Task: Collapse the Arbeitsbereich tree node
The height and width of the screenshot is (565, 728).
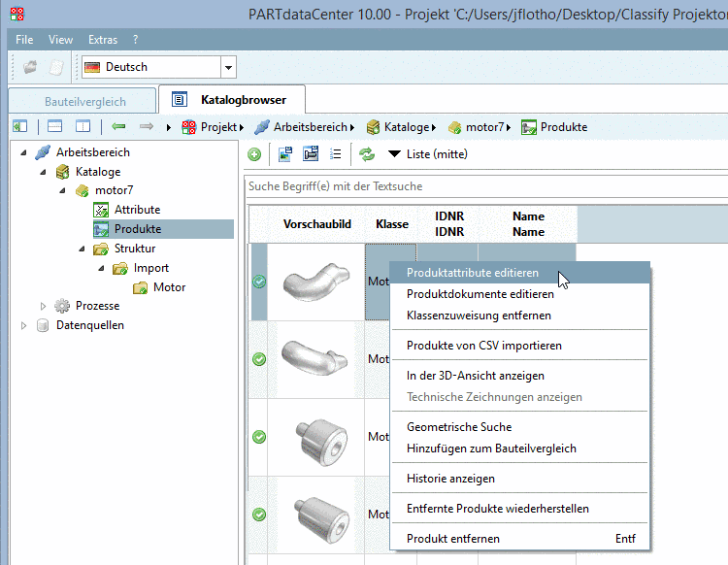Action: click(23, 152)
